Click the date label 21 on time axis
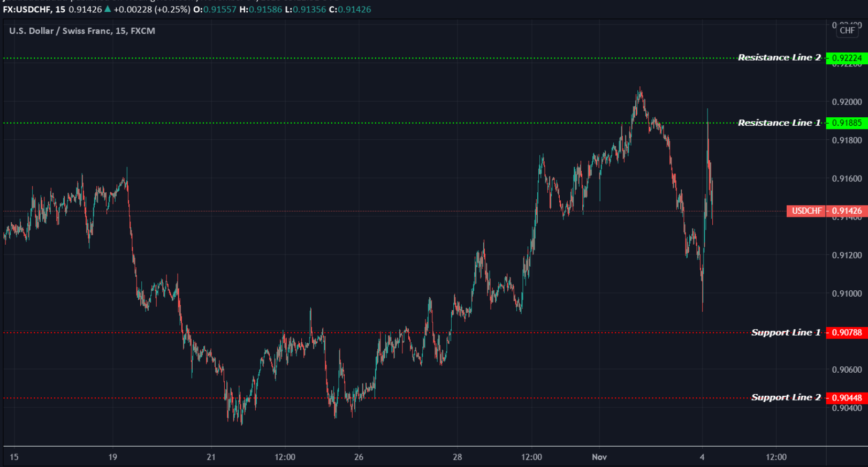This screenshot has height=467, width=868. pos(211,457)
